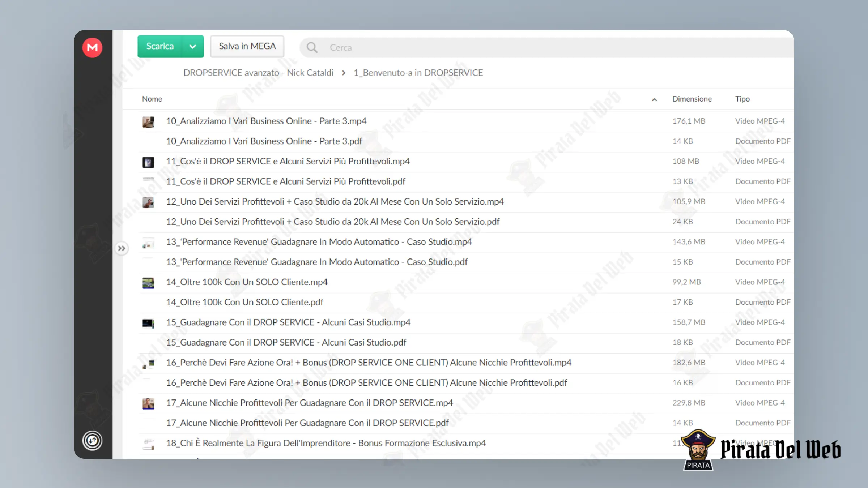This screenshot has height=488, width=868.
Task: Select 13_'Performance Revenue' Caso Studio.mp4
Action: click(x=319, y=242)
